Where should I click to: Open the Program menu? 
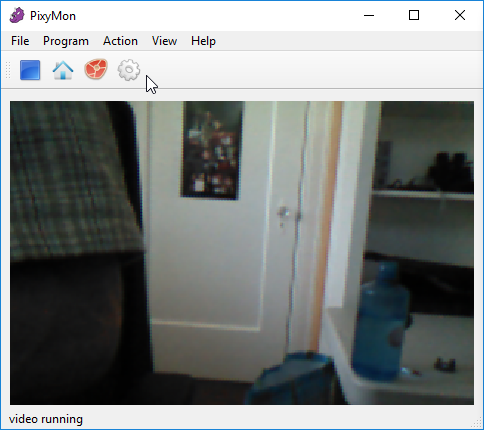point(66,41)
